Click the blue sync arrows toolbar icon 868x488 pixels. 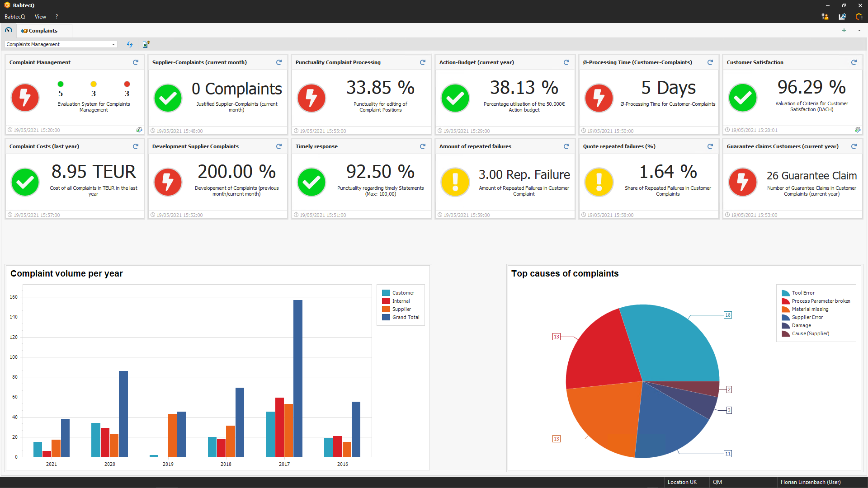click(x=130, y=44)
